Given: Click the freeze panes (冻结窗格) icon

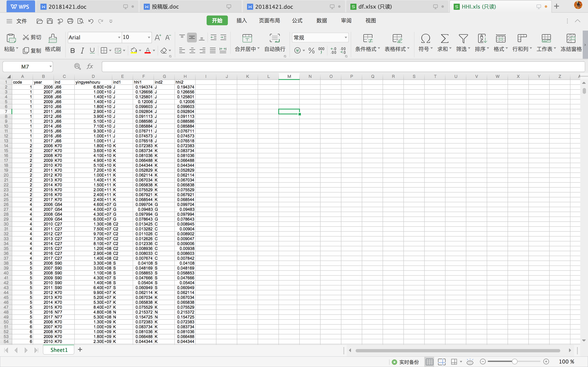Looking at the screenshot, I should pyautogui.click(x=571, y=38).
